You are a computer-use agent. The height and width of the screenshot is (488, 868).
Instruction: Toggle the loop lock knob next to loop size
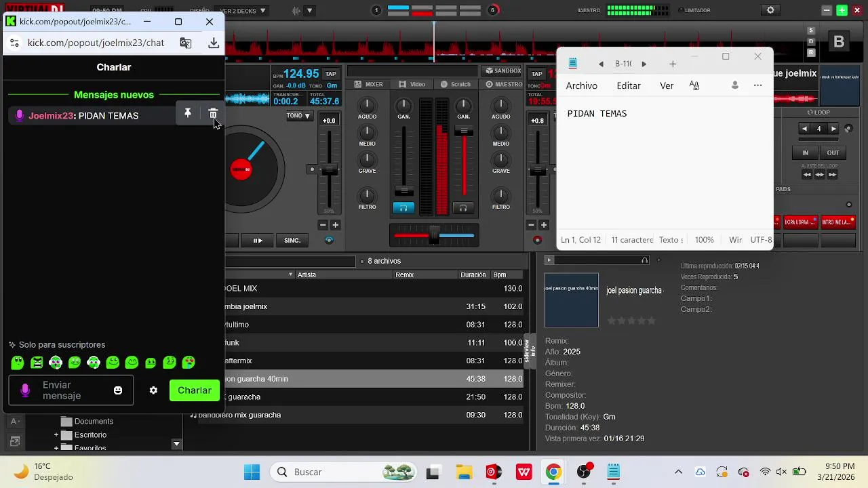tap(848, 129)
